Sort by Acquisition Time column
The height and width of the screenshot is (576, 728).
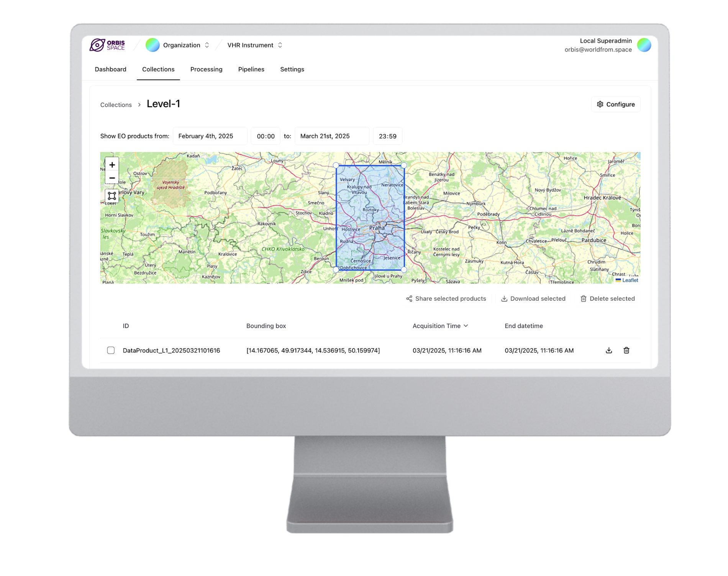pos(440,326)
